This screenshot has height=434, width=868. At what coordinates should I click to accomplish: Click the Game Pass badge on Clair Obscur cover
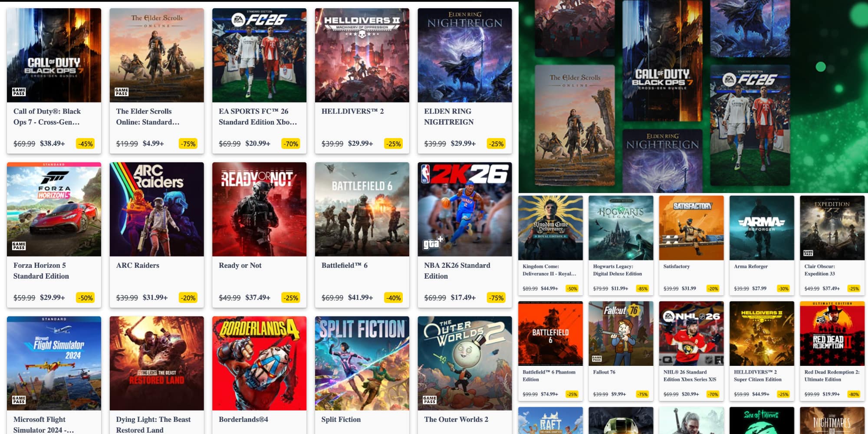(808, 253)
